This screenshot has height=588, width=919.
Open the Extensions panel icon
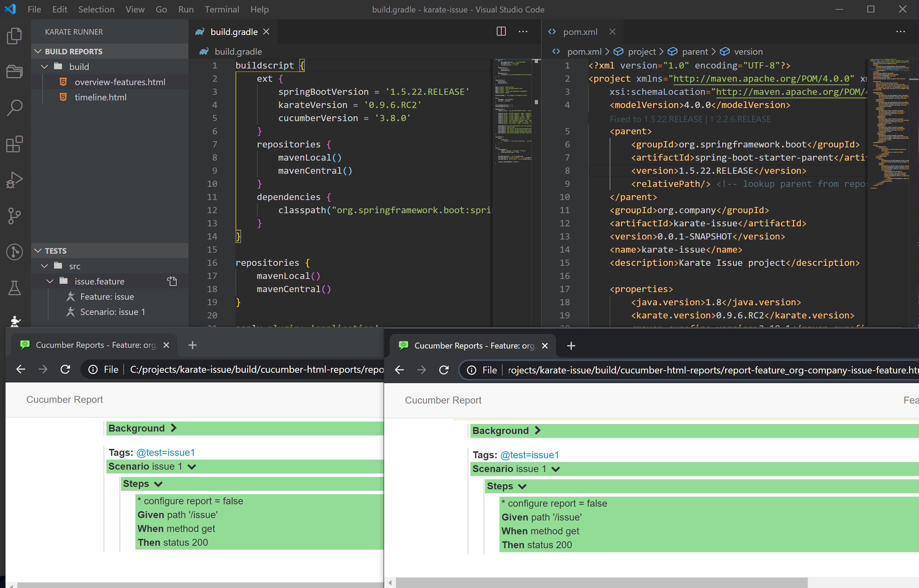[x=14, y=144]
